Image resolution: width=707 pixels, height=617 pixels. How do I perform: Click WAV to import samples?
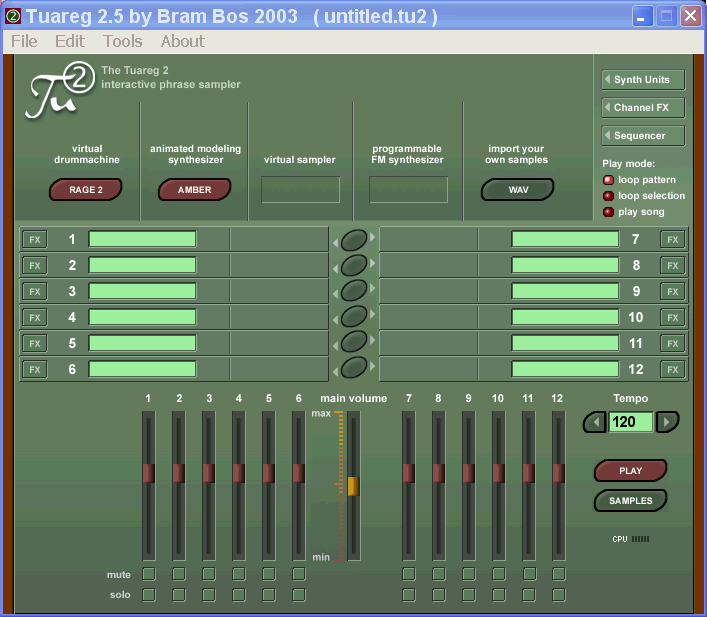coord(518,189)
